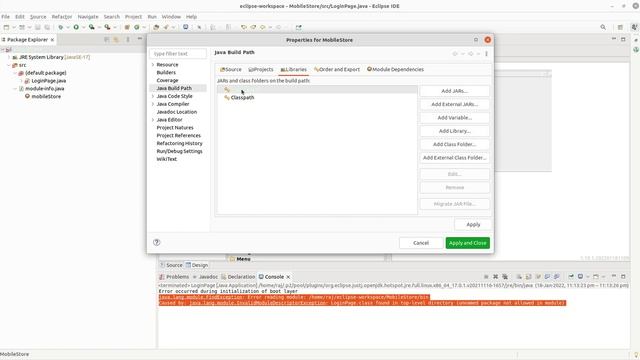
Task: Collapse the src folder node
Action: pyautogui.click(x=9, y=65)
